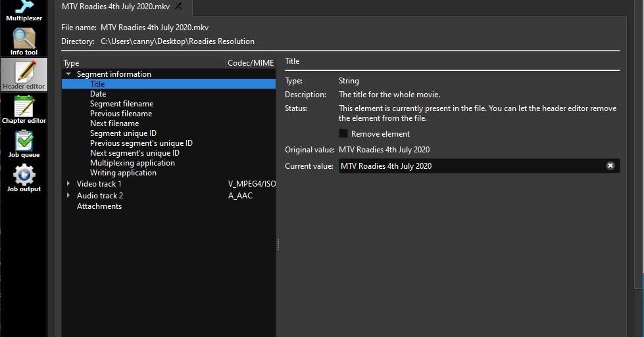This screenshot has height=337, width=644.
Task: Open the Job output view
Action: (24, 178)
